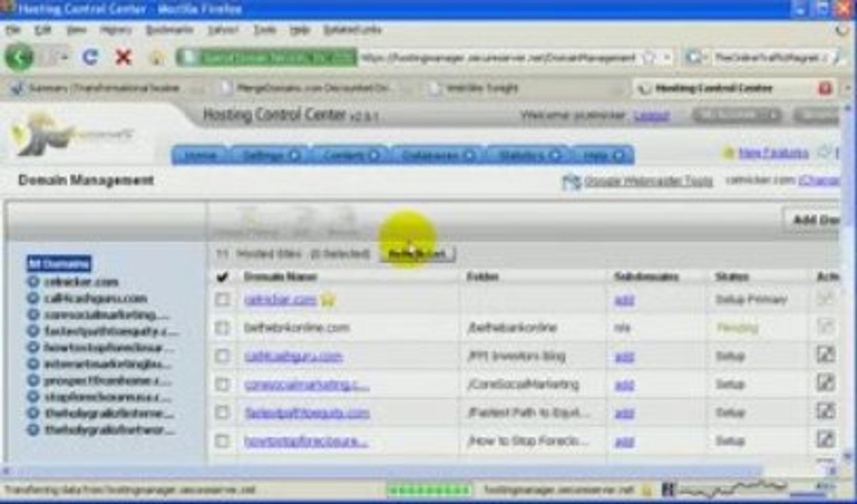Go to the Home navigation tab

point(200,155)
